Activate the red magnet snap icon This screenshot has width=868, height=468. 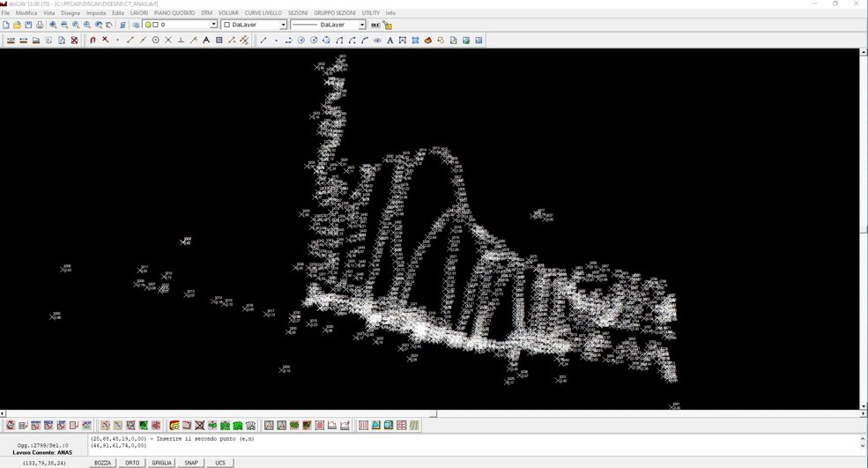click(93, 41)
